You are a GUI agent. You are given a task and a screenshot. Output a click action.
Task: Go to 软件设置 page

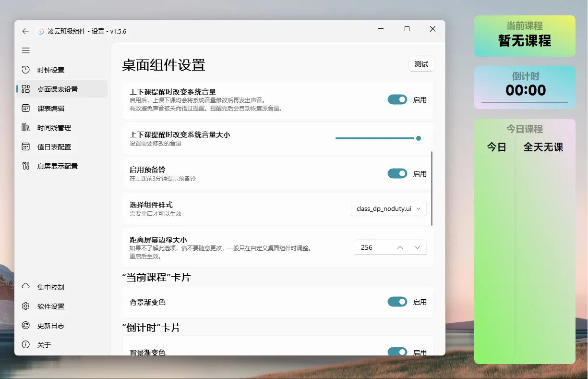[x=62, y=306]
